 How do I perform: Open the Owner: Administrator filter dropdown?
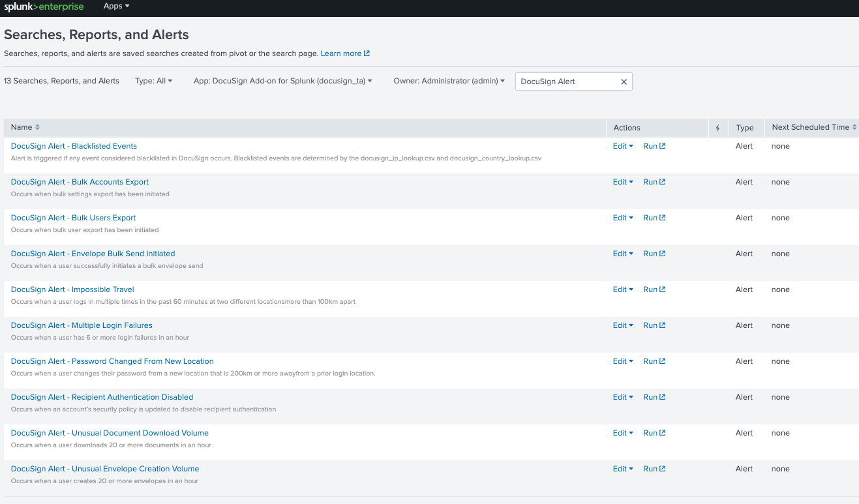tap(449, 81)
